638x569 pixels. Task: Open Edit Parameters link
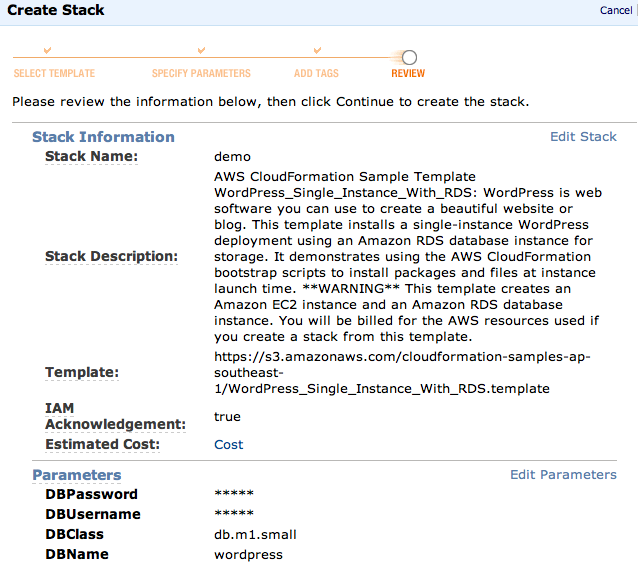coord(563,475)
